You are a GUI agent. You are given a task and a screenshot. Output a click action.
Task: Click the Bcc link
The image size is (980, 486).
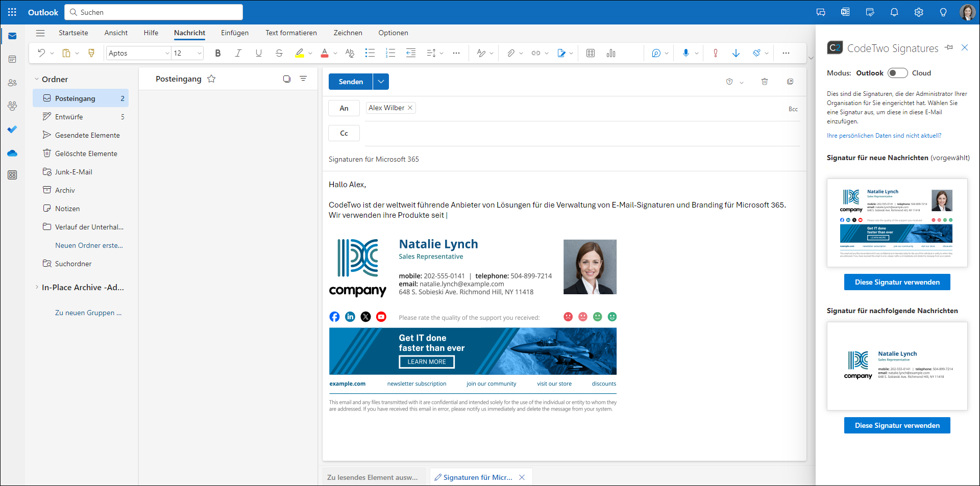pyautogui.click(x=793, y=109)
